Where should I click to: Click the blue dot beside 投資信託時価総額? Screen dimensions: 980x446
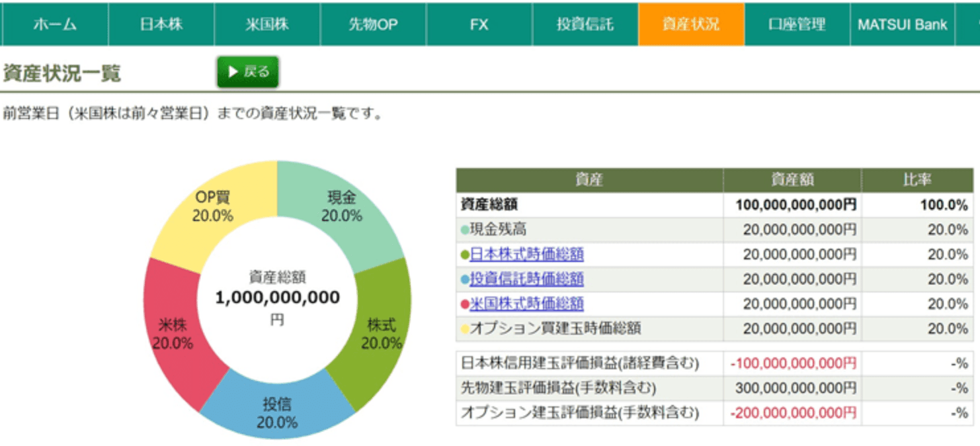463,279
